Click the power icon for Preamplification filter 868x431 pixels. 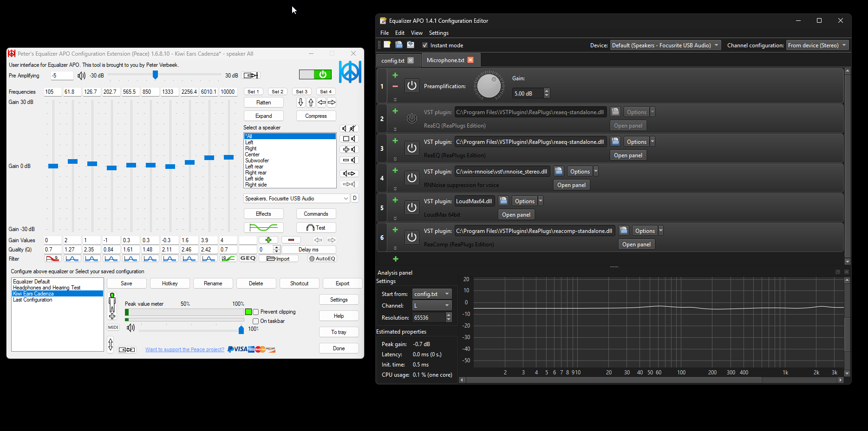tap(411, 86)
